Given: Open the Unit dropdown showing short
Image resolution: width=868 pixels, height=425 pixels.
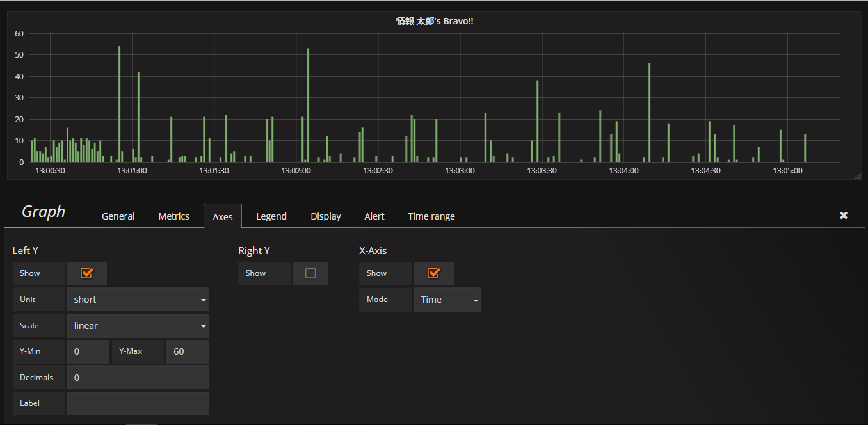Looking at the screenshot, I should 138,300.
